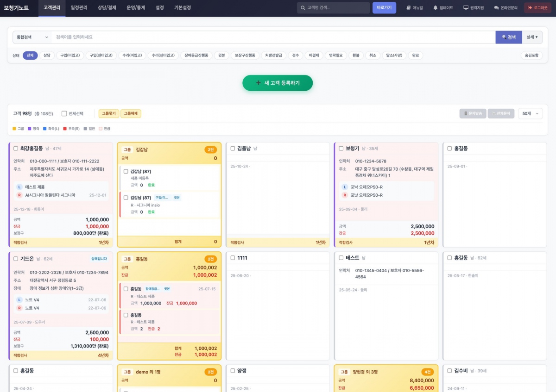This screenshot has width=556, height=392.
Task: Click the 검색어를 입력하세요 search field
Action: coord(273,37)
